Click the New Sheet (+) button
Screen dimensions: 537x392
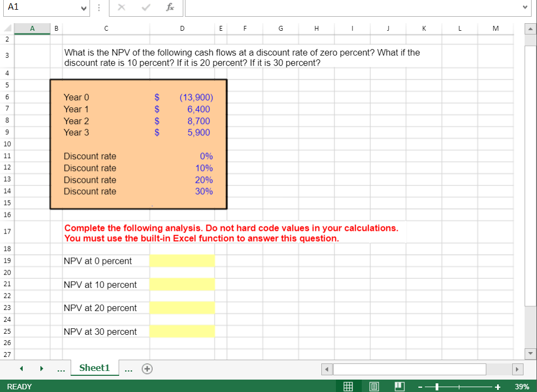click(146, 368)
